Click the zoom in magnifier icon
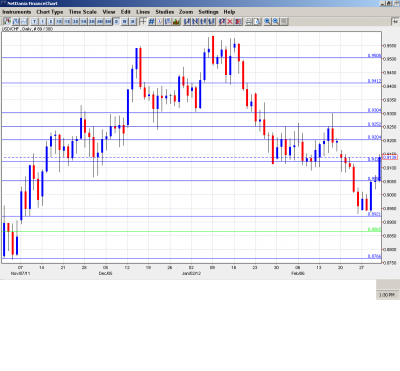The width and height of the screenshot is (400, 371). (267, 22)
